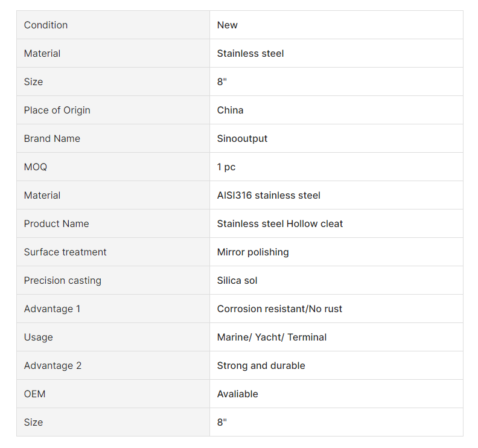
Task: Click the 'Strong and durable' value
Action: [x=261, y=365]
